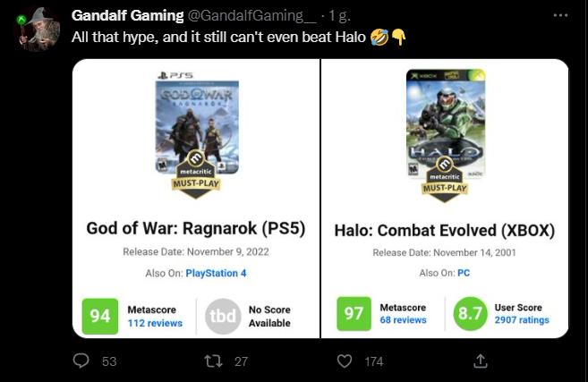Open the '2907 ratings' link

click(x=522, y=320)
